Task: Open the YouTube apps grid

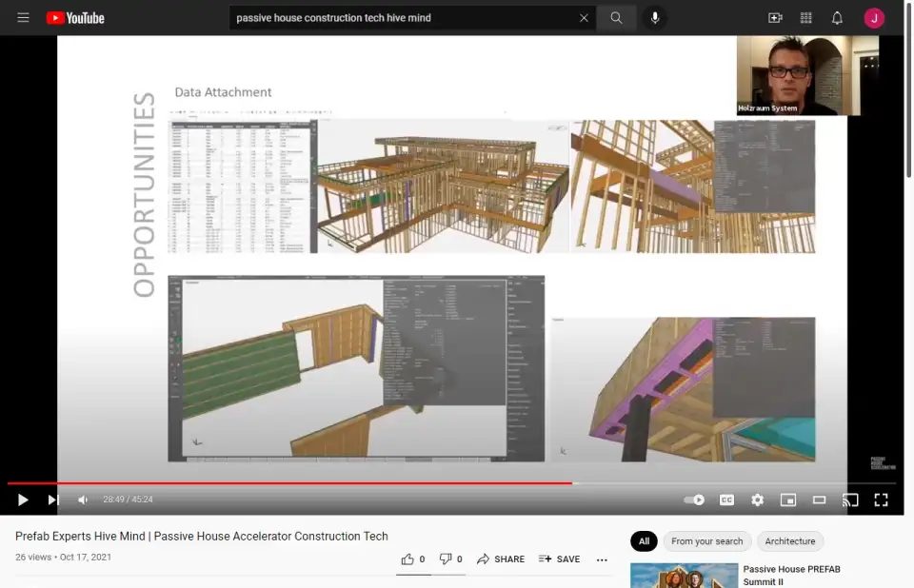Action: 806,18
